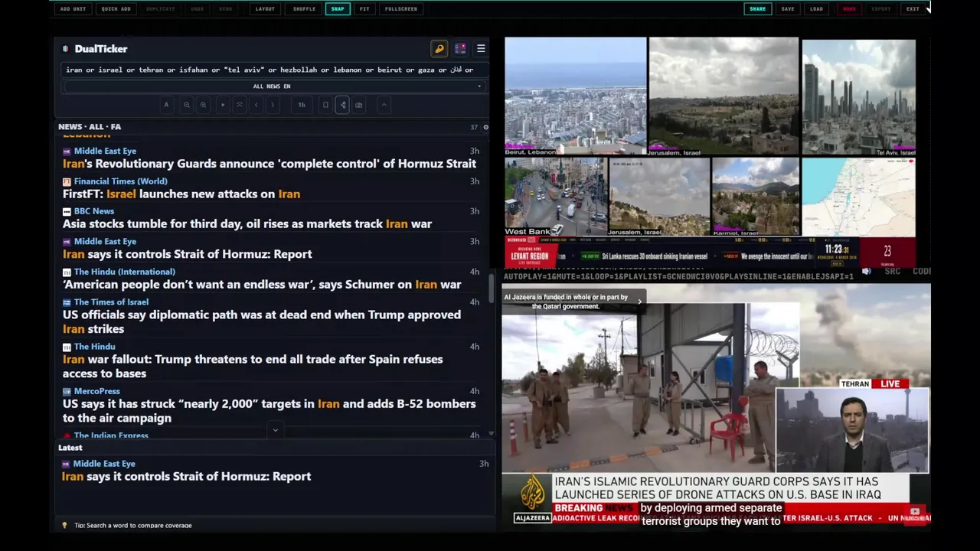
Task: Click the SRC label on video panel
Action: click(892, 272)
